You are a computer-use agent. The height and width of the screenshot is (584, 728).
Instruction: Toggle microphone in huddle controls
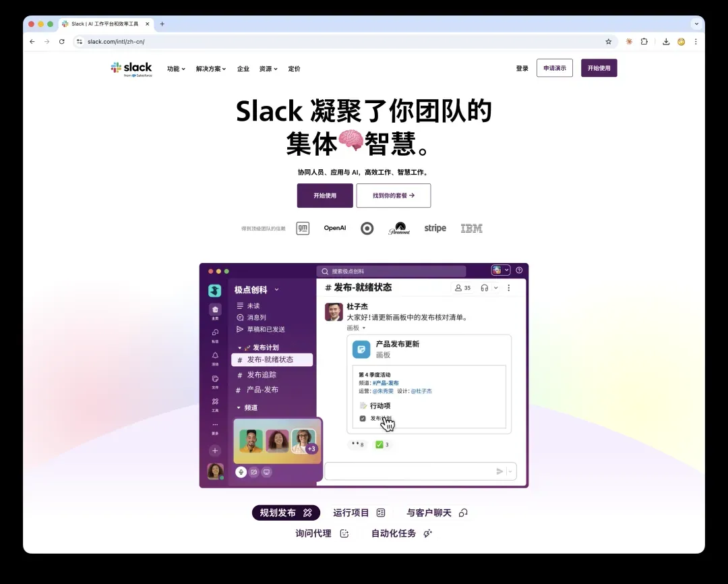(x=241, y=472)
